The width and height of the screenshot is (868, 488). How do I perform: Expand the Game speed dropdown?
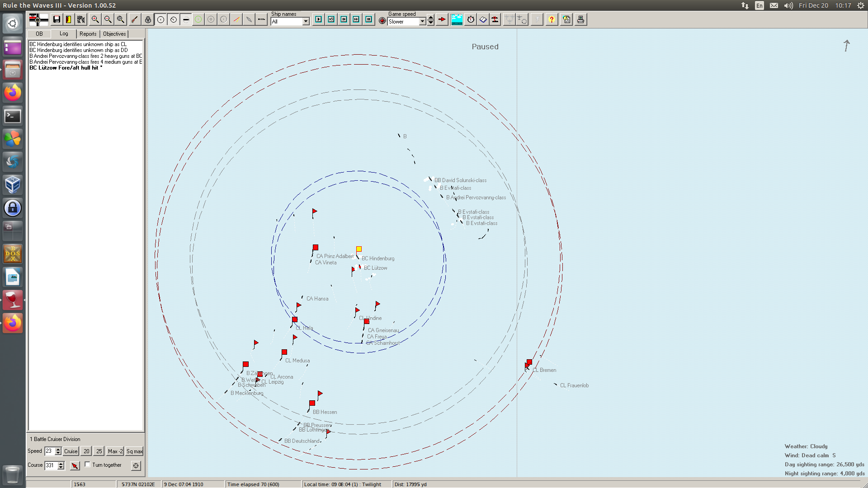click(x=422, y=21)
